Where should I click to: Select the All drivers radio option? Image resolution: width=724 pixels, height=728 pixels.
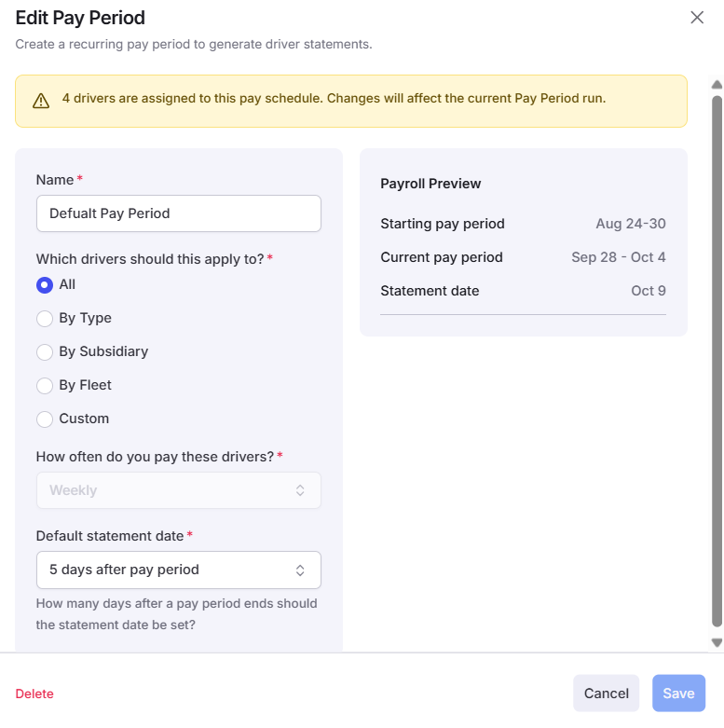click(x=45, y=285)
